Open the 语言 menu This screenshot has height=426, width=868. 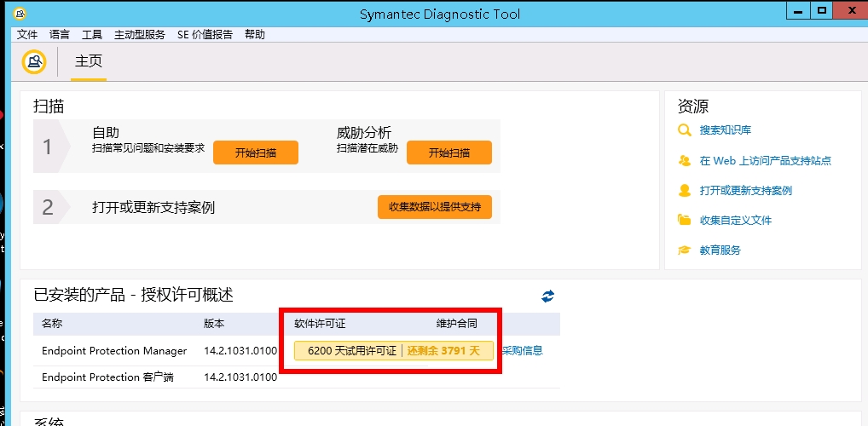coord(59,34)
